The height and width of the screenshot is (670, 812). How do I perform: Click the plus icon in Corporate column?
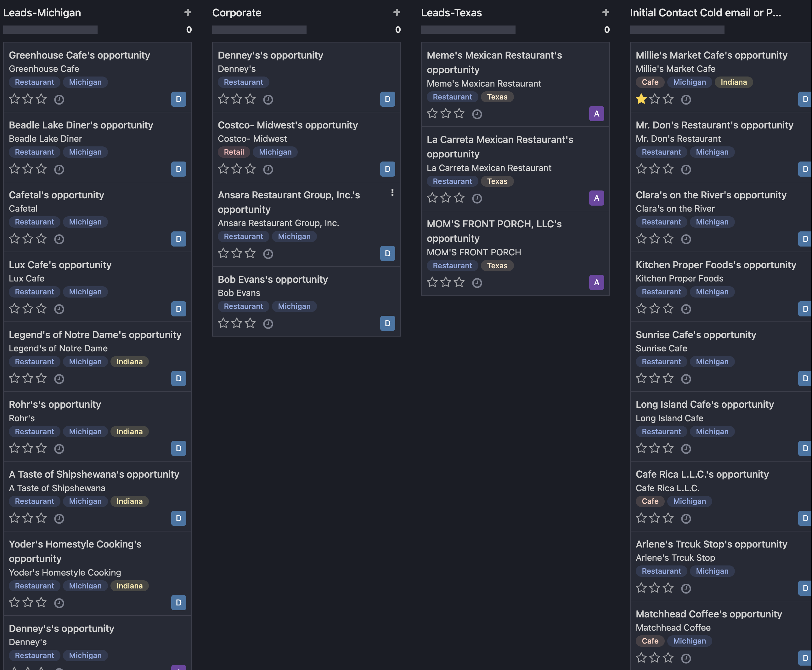coord(397,13)
